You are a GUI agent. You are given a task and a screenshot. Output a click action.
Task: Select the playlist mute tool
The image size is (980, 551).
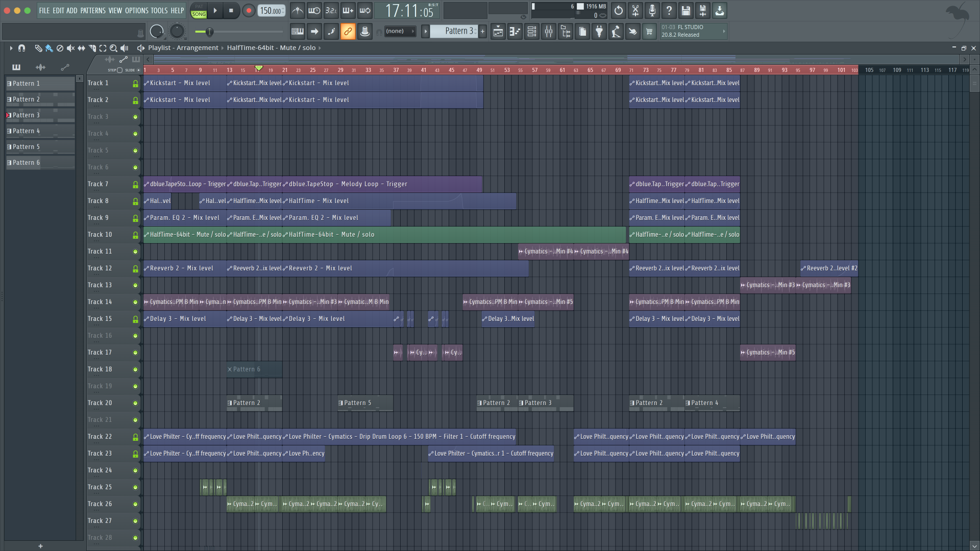pos(70,48)
